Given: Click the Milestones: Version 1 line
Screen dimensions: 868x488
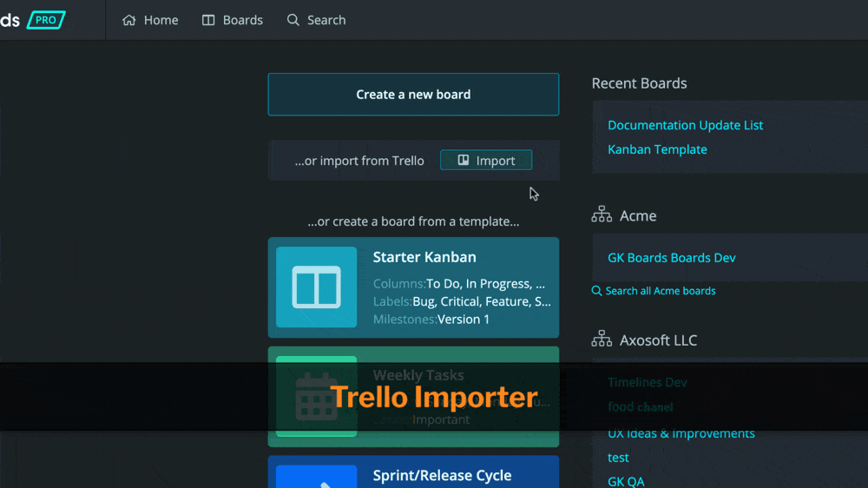Looking at the screenshot, I should [x=431, y=319].
